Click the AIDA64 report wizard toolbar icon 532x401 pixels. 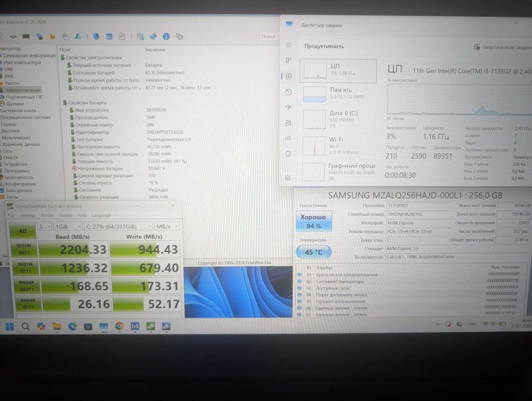click(x=140, y=36)
